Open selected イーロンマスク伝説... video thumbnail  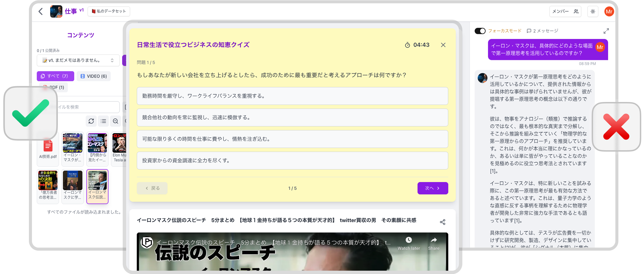tap(97, 187)
